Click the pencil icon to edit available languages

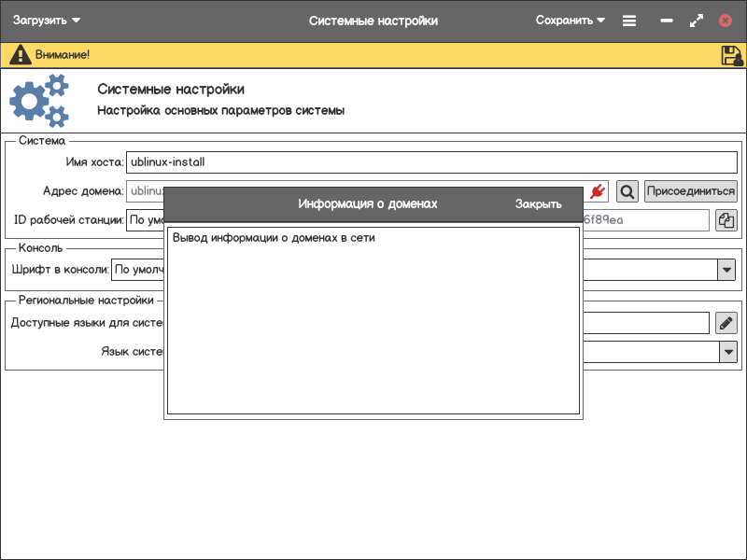726,323
